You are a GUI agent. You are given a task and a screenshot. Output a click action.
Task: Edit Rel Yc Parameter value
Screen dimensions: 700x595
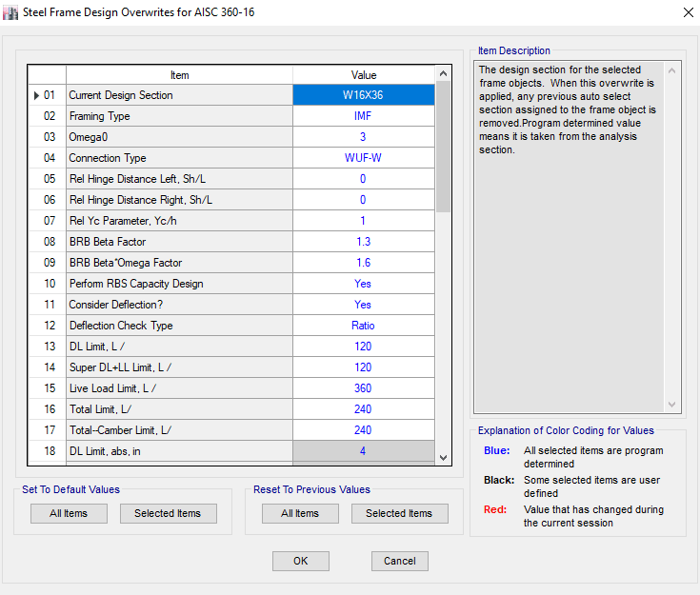pos(364,221)
